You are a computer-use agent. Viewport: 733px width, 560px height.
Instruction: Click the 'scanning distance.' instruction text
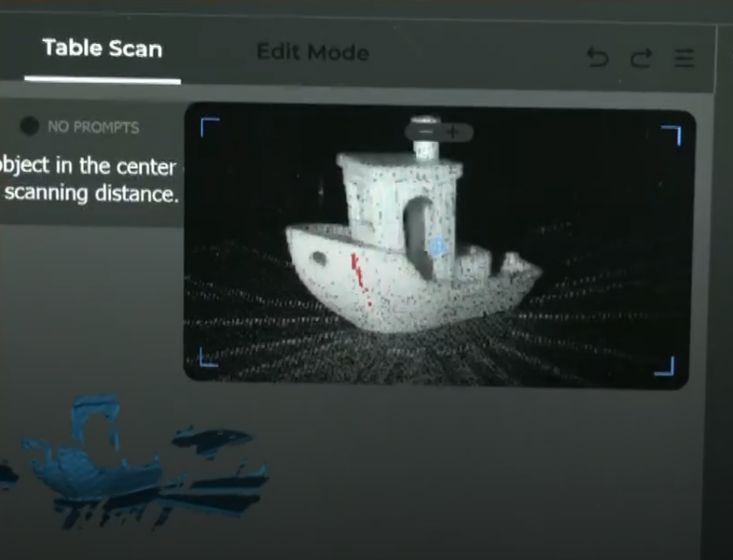tap(92, 194)
